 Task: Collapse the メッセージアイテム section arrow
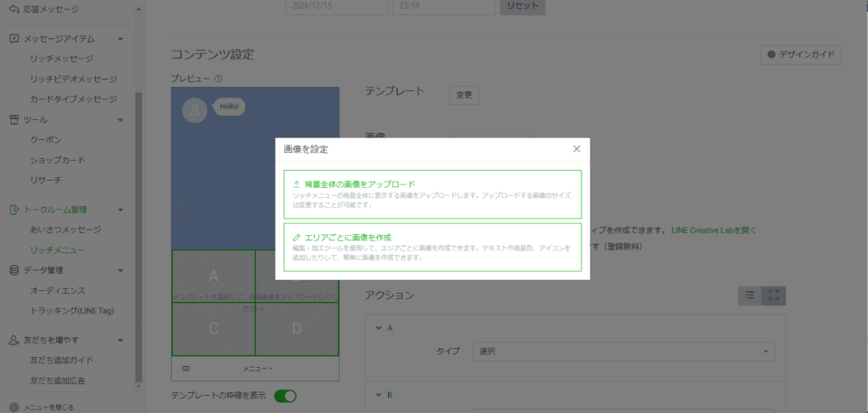(120, 39)
